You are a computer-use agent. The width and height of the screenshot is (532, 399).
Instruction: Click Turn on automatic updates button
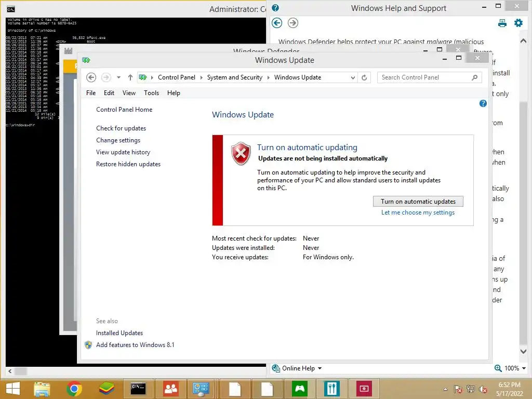pos(418,201)
